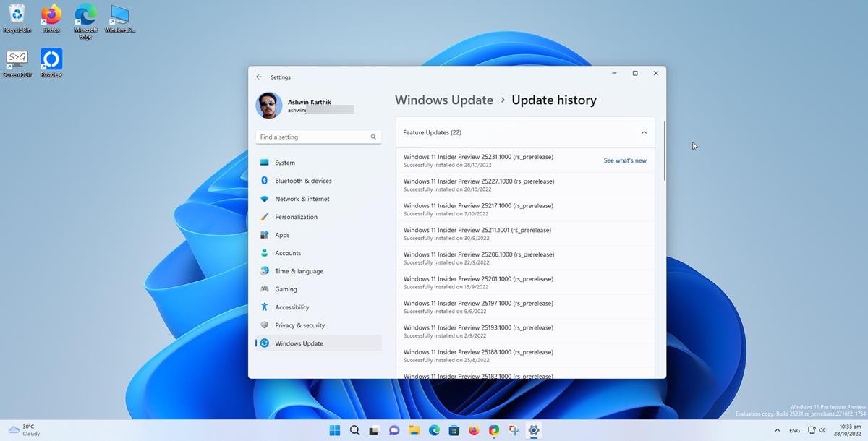Image resolution: width=868 pixels, height=441 pixels.
Task: Open File Explorer from the taskbar
Action: click(414, 430)
